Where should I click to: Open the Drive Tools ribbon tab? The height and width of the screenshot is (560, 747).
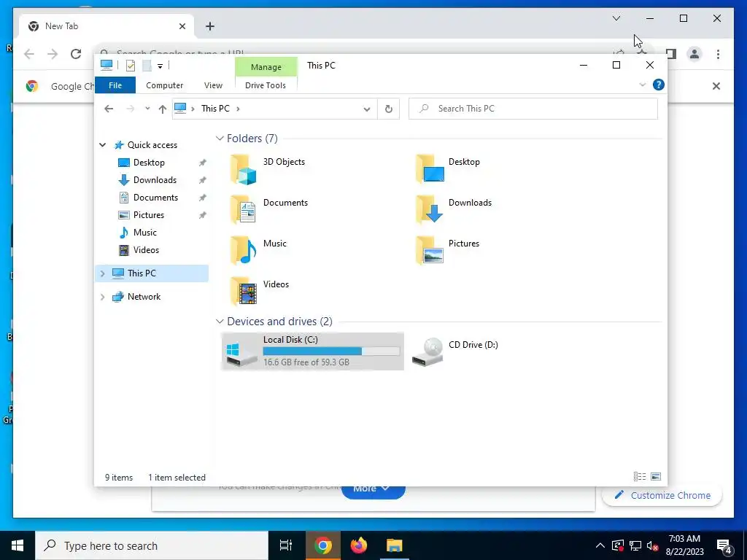click(x=266, y=85)
